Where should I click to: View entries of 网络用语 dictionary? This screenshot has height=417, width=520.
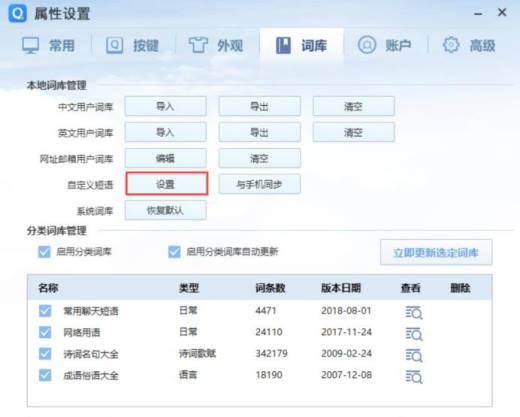[x=414, y=334]
